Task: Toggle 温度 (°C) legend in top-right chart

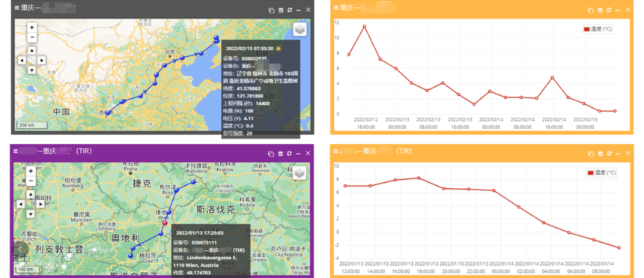Action: [x=598, y=29]
